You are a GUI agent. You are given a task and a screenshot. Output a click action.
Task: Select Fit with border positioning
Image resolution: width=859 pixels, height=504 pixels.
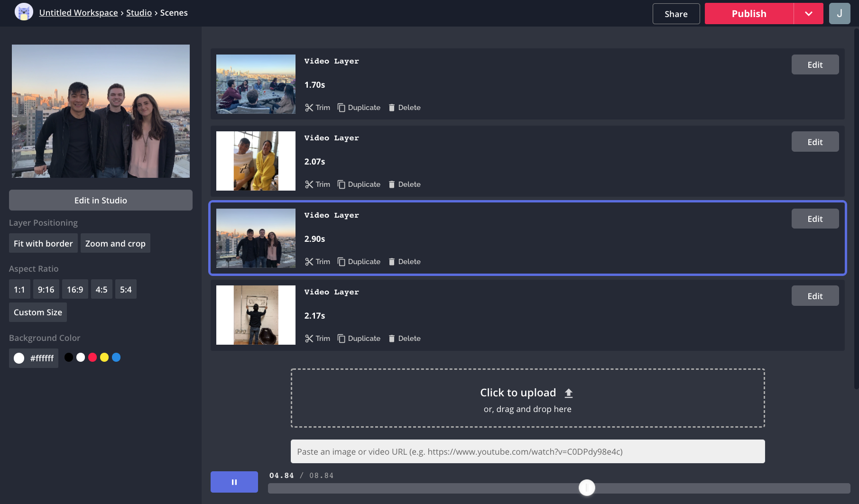43,243
